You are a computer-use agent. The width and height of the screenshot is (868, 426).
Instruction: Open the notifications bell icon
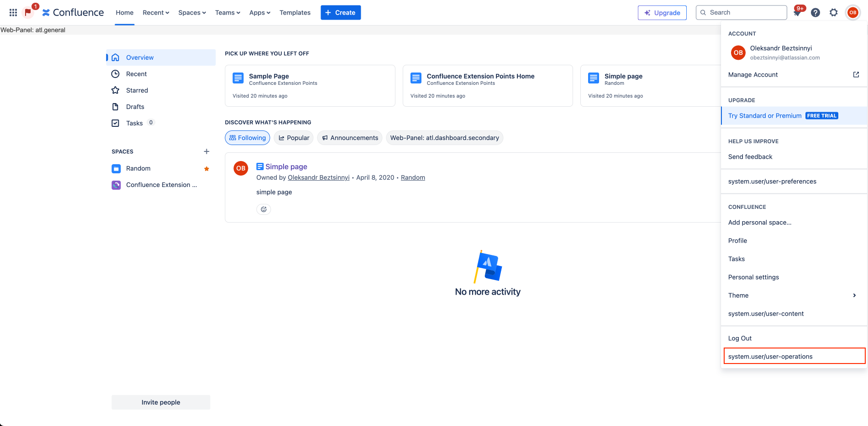tap(797, 13)
